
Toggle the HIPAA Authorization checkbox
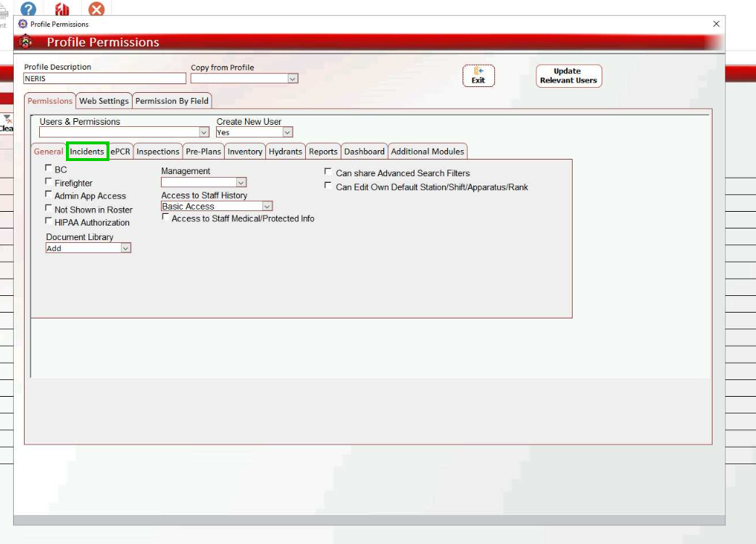(49, 221)
